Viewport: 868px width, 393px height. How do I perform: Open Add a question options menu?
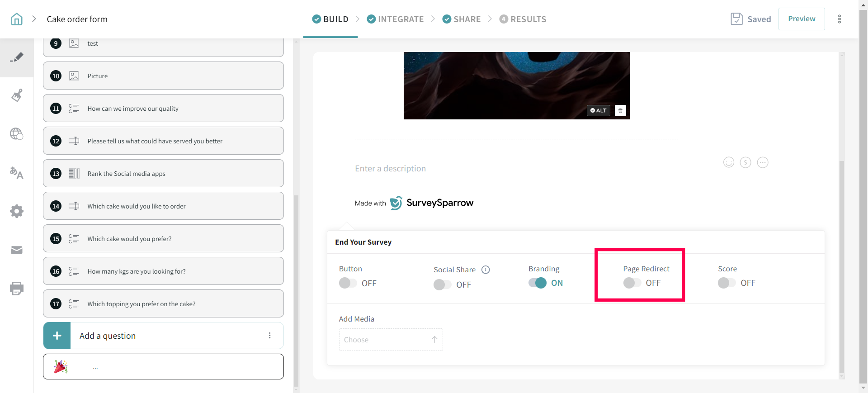pyautogui.click(x=269, y=336)
